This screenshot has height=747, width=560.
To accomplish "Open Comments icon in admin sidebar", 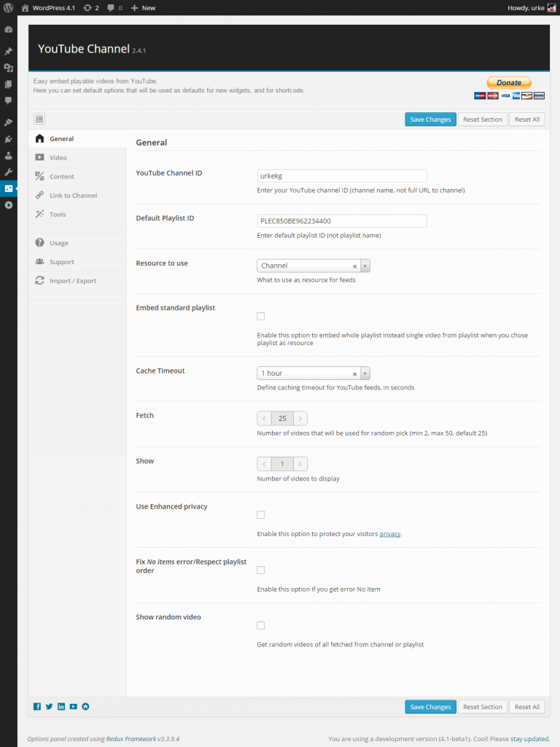I will point(9,101).
